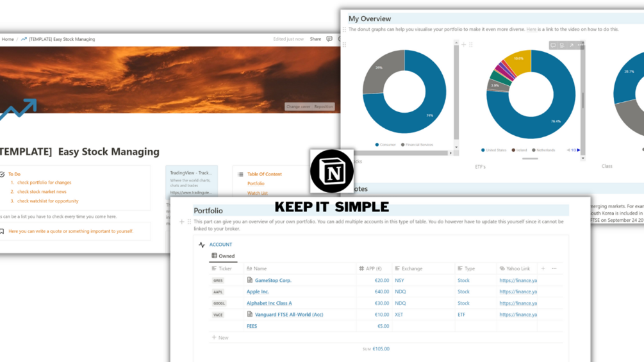
Task: Add a column with table plus icon
Action: pyautogui.click(x=543, y=268)
